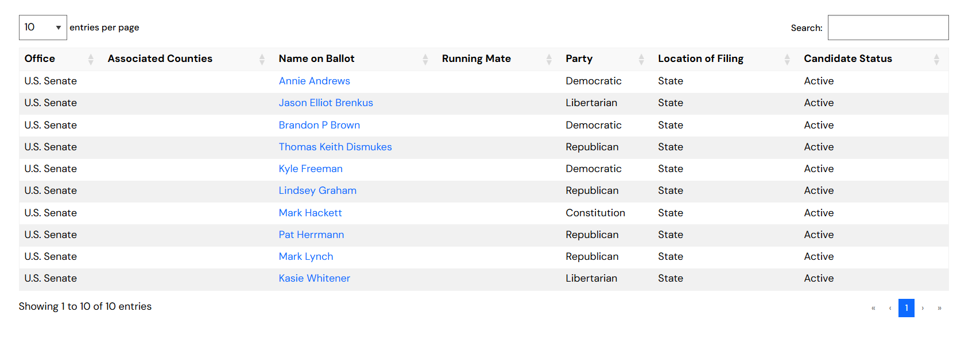This screenshot has width=980, height=339.
Task: Go to last page with » button
Action: click(939, 308)
